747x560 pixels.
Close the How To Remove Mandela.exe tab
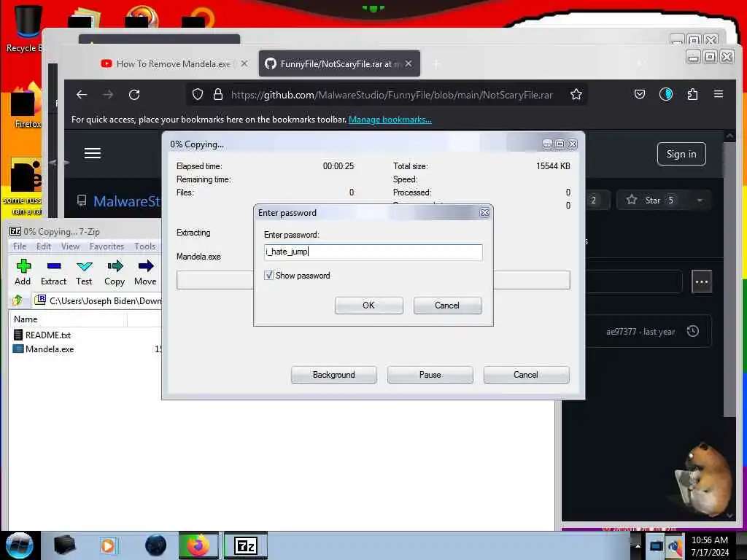[244, 63]
